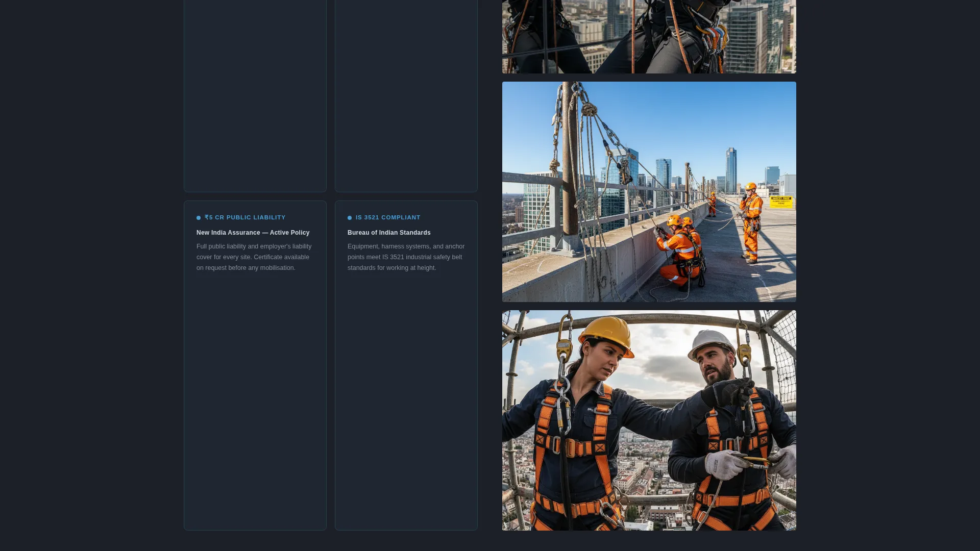Open the two harnessed workers scaffold photo
This screenshot has height=551, width=980.
(649, 420)
